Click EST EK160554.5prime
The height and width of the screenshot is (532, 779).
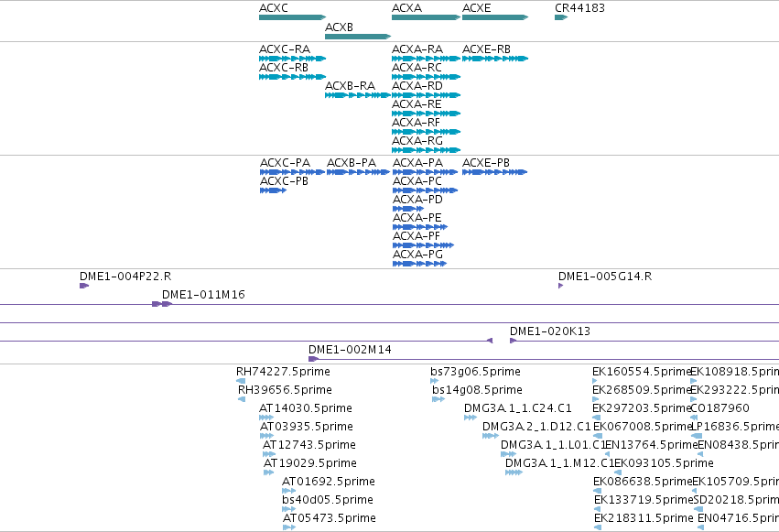point(595,381)
